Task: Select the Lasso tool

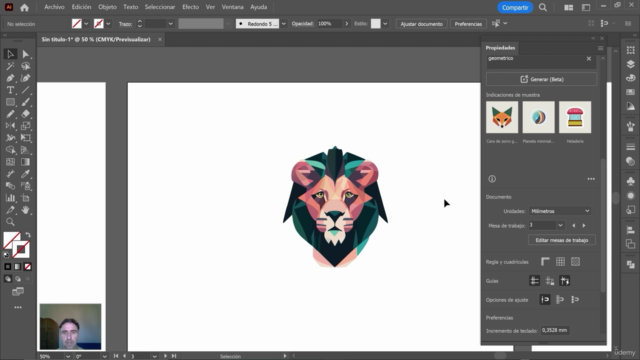Action: [x=26, y=66]
